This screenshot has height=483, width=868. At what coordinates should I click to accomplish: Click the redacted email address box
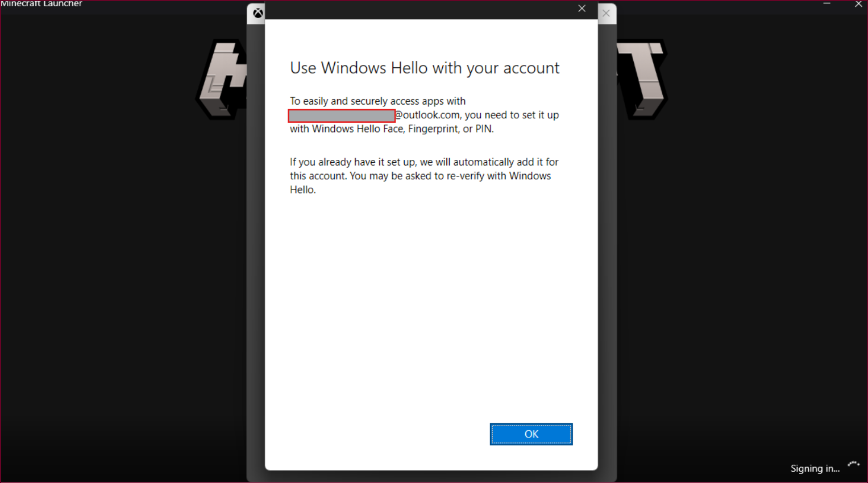(342, 115)
